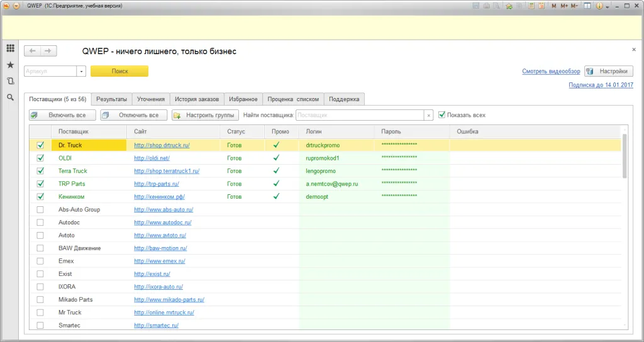Toggle the Показать всех checkbox
The width and height of the screenshot is (644, 342).
pos(442,115)
